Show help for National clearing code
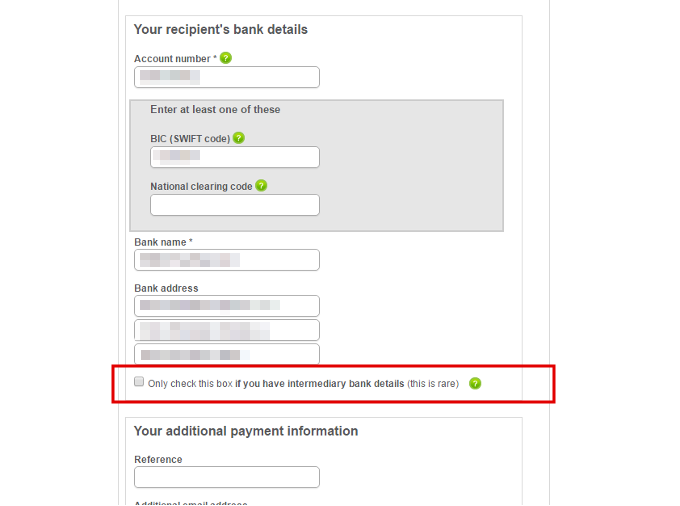The image size is (680, 506). pyautogui.click(x=261, y=186)
